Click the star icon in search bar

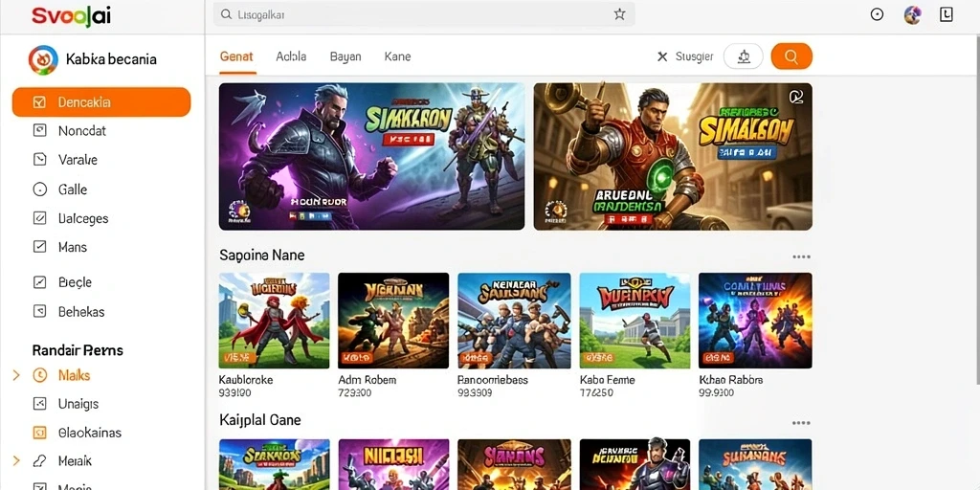pyautogui.click(x=619, y=14)
